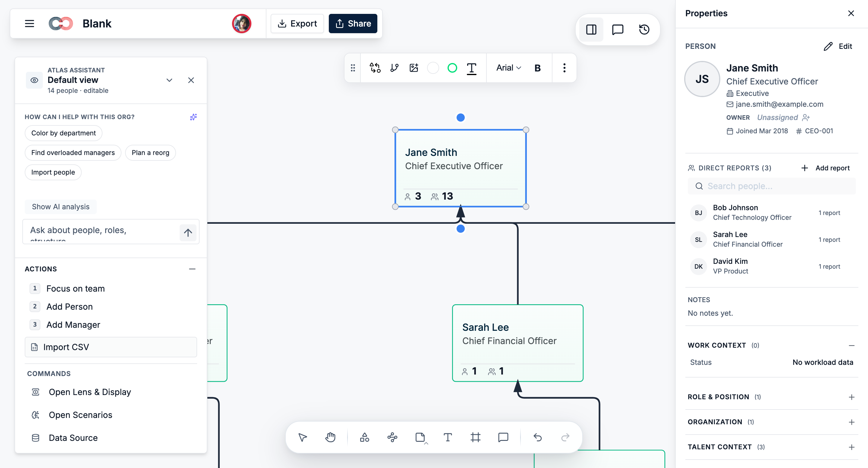The image size is (868, 468).
Task: Click Add report
Action: tap(825, 168)
